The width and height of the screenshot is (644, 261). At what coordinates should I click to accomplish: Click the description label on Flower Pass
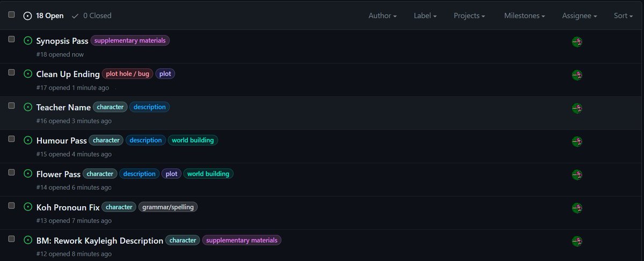(x=140, y=174)
